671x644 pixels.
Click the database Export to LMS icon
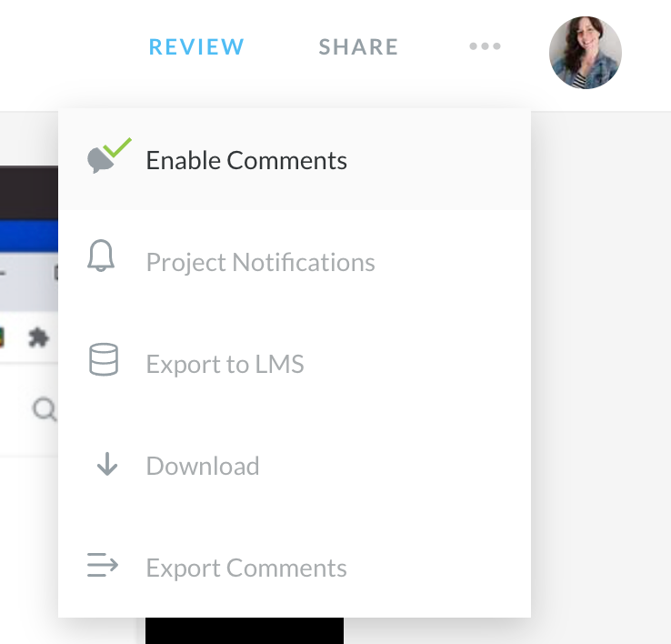(x=104, y=359)
